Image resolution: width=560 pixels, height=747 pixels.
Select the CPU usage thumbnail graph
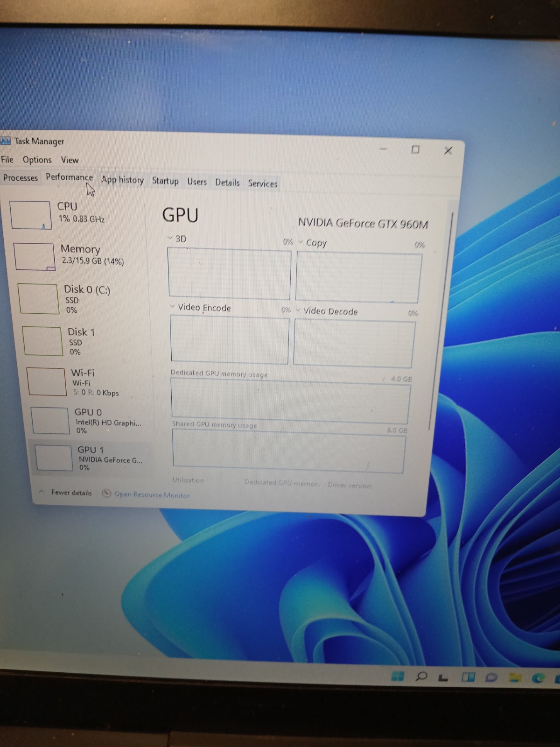point(30,215)
